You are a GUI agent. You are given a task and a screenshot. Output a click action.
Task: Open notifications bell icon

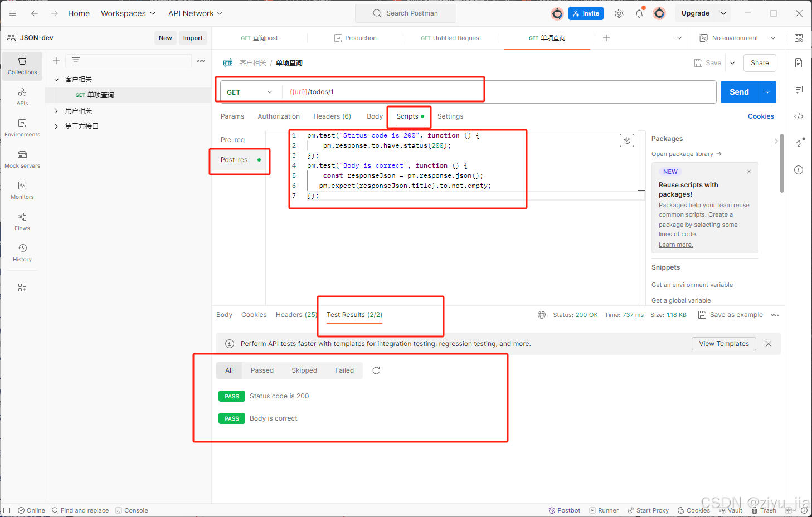click(x=639, y=13)
